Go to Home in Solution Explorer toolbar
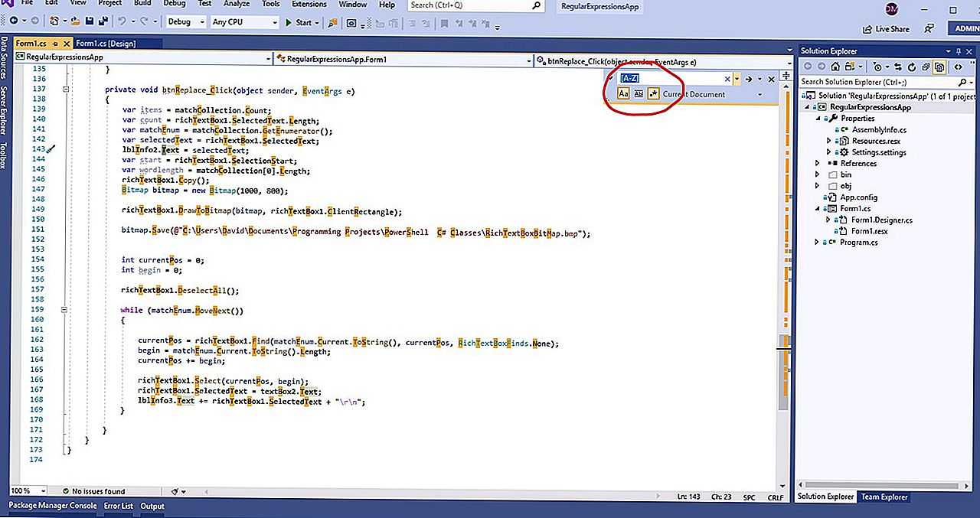This screenshot has width=980, height=518. [835, 67]
